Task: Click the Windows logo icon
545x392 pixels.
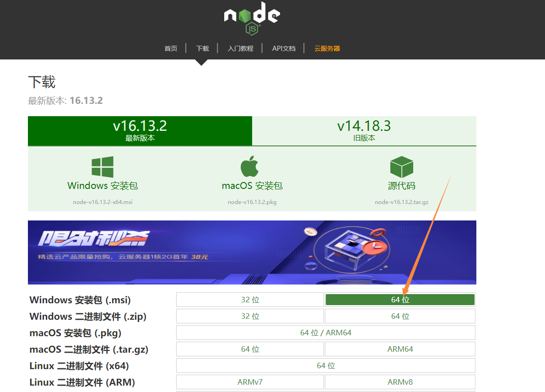Action: pos(103,167)
